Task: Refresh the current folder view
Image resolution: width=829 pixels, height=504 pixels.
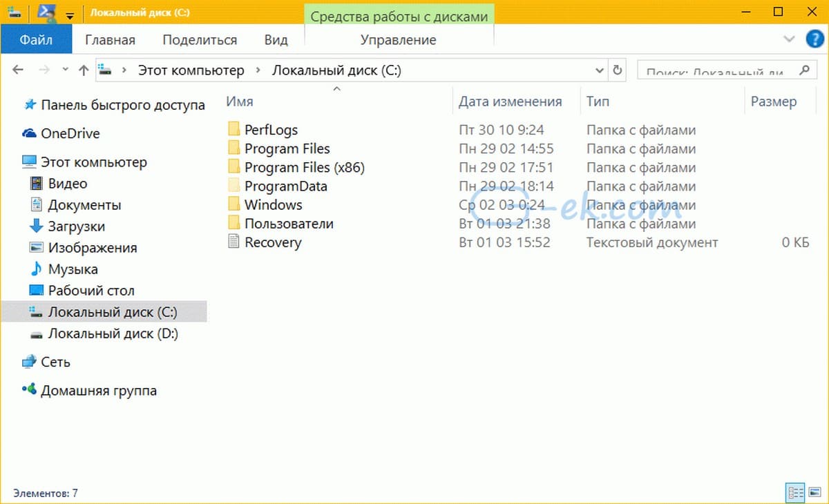Action: pyautogui.click(x=617, y=70)
